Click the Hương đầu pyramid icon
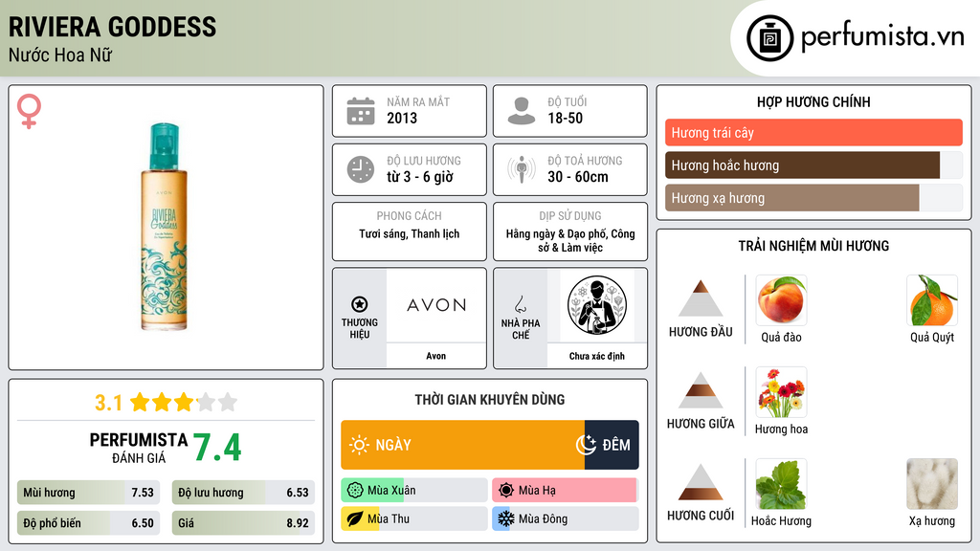The width and height of the screenshot is (980, 551). pos(701,298)
